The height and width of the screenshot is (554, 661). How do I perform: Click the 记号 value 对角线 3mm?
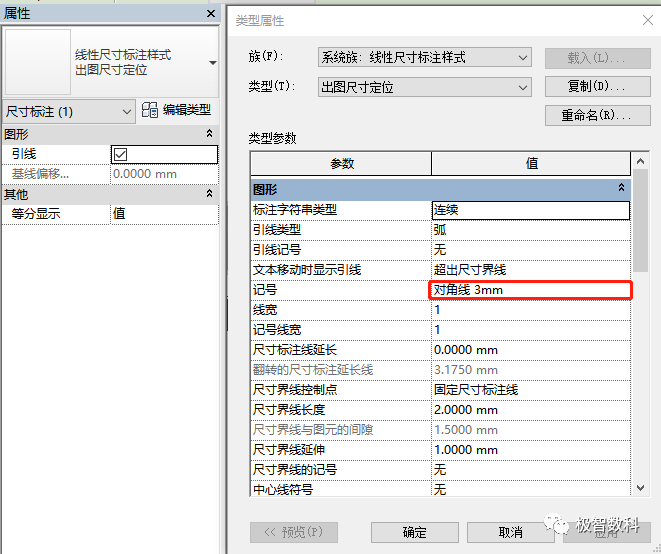[531, 290]
